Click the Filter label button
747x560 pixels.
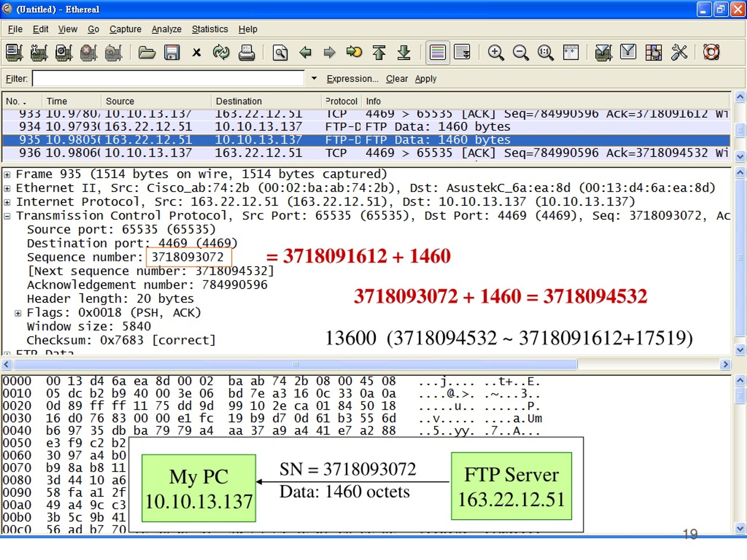click(17, 79)
